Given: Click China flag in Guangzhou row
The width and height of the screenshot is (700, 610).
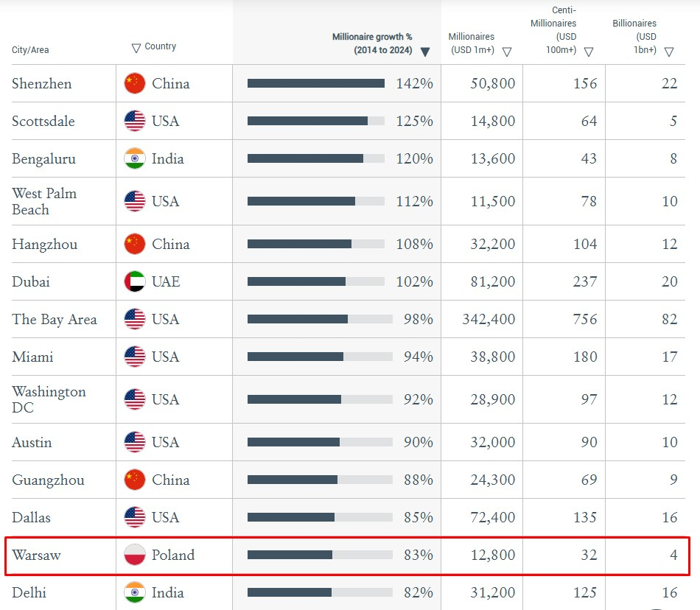Looking at the screenshot, I should [134, 480].
